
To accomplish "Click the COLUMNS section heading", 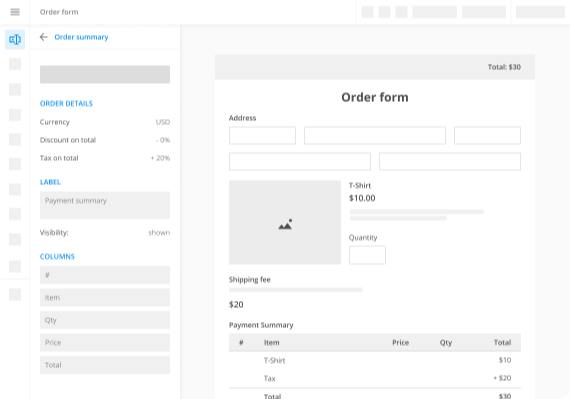I will tap(57, 257).
